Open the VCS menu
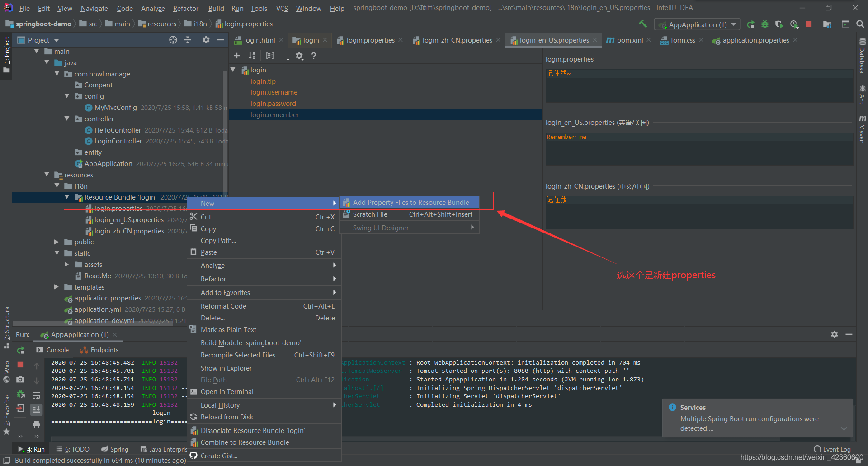The height and width of the screenshot is (466, 868). (x=282, y=8)
